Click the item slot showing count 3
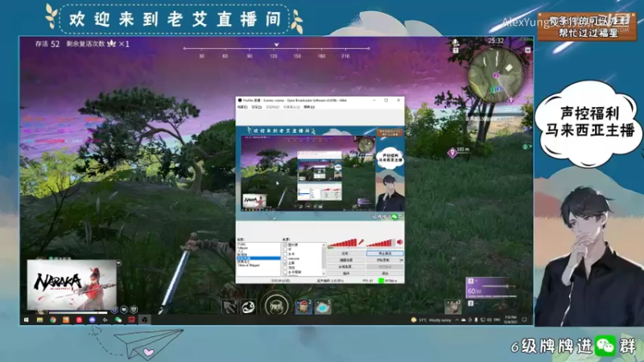This screenshot has width=644, height=362. tap(453, 306)
